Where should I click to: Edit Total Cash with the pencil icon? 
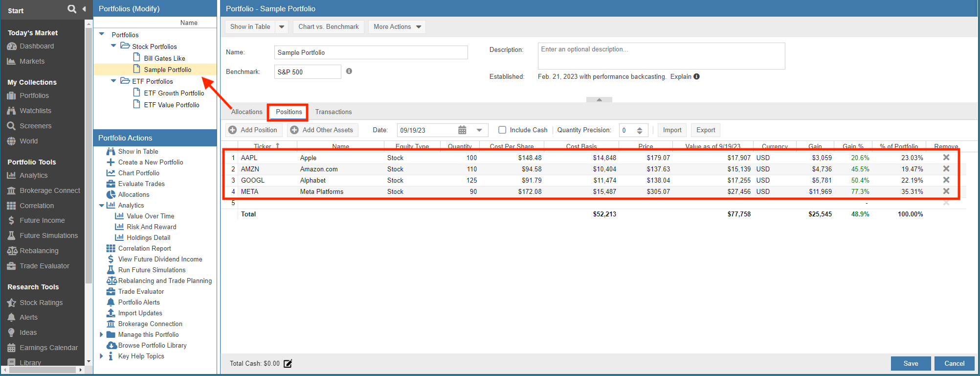[288, 363]
